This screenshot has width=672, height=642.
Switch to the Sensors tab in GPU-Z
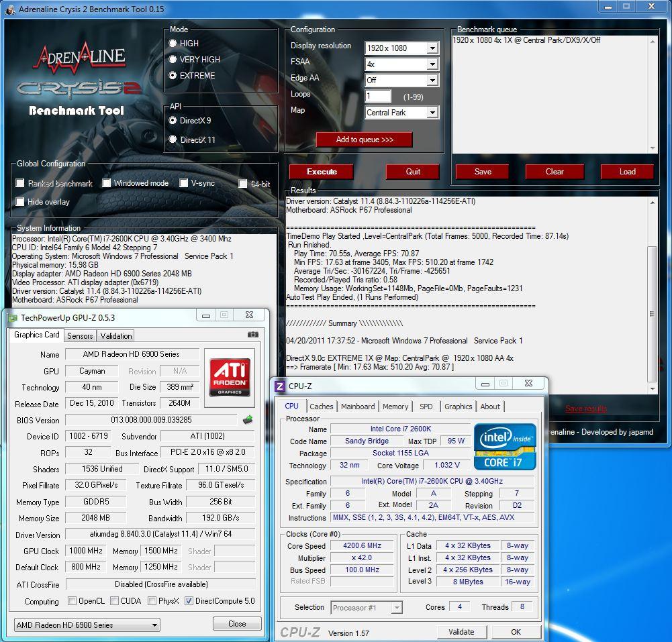pyautogui.click(x=81, y=335)
